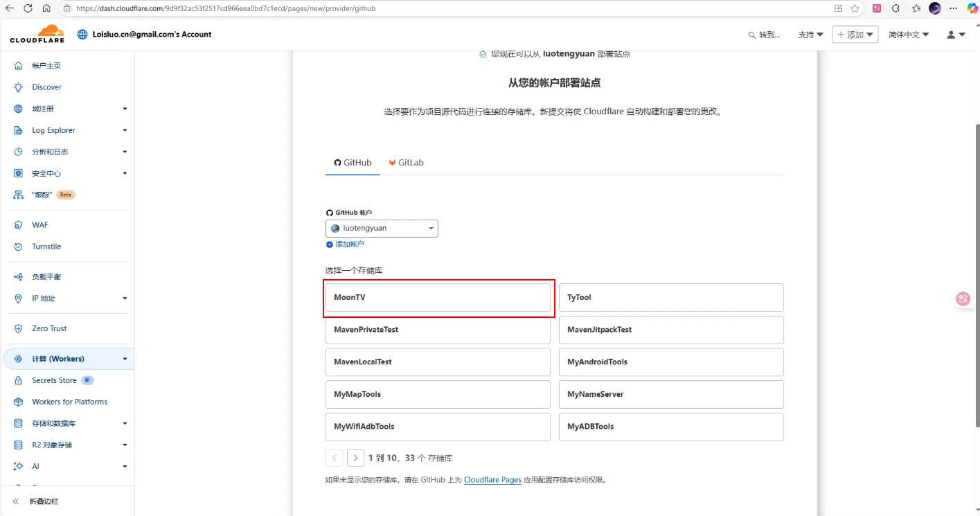The image size is (980, 516).
Task: Select the MavenJitpackTest repository
Action: 671,330
